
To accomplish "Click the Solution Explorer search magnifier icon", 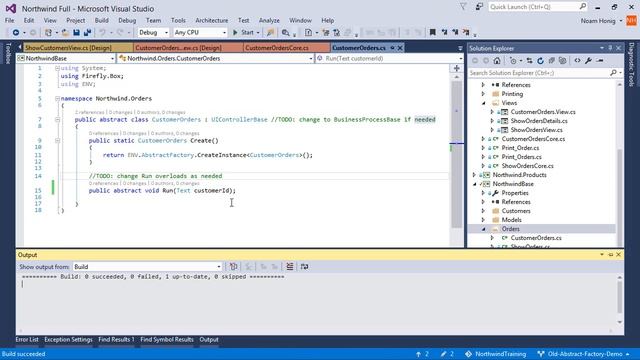I will tap(613, 73).
